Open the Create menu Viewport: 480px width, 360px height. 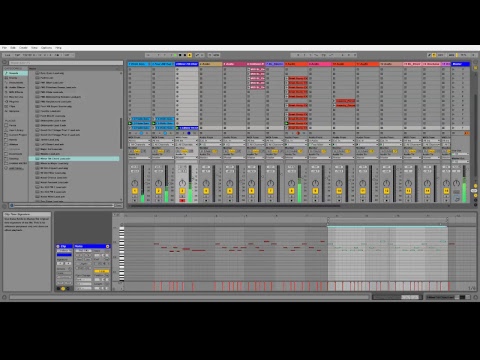[23, 48]
